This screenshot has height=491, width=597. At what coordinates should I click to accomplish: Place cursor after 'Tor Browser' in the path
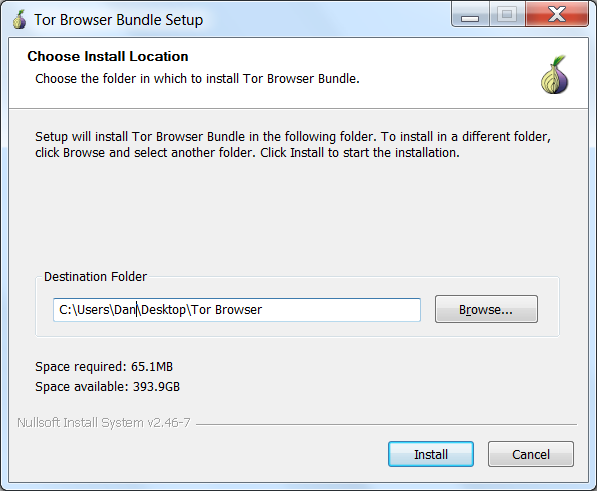pos(263,310)
